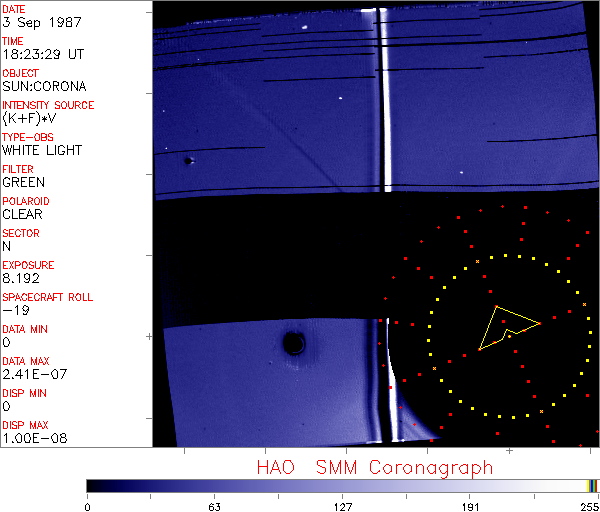600x512 pixels.
Task: Click the SPACECRAFT ROLL label
Action: [x=48, y=297]
